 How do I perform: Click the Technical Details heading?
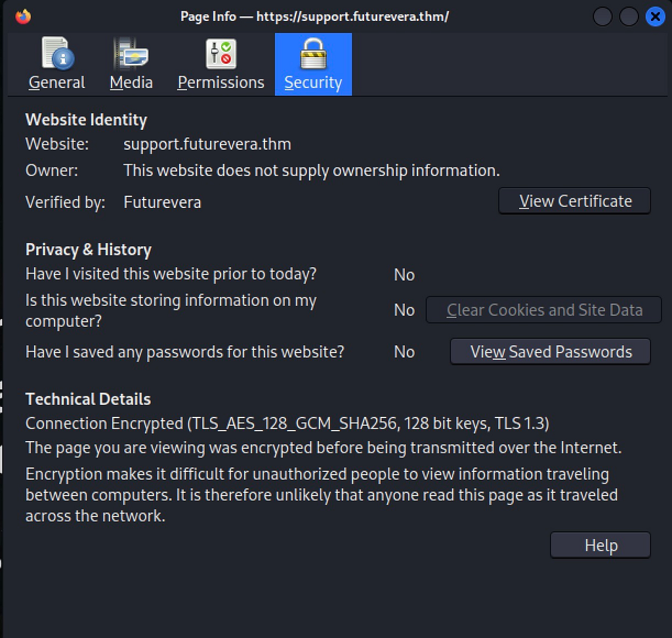pos(89,399)
